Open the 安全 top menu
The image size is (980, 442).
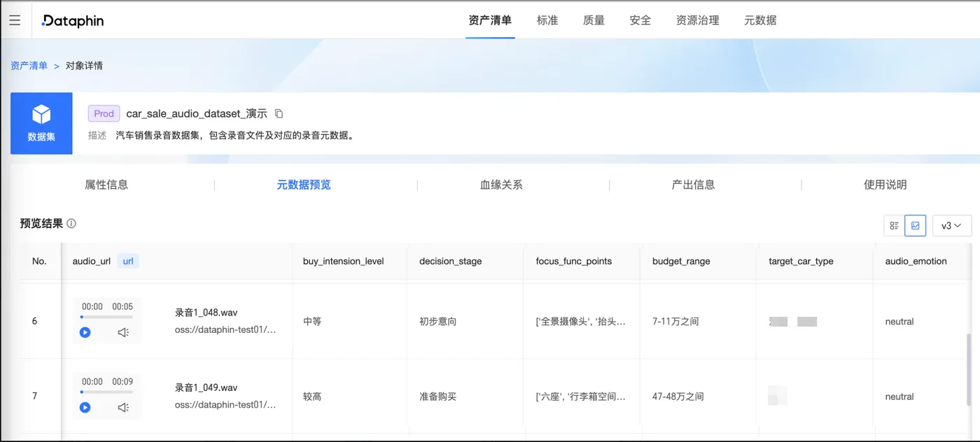click(x=640, y=20)
